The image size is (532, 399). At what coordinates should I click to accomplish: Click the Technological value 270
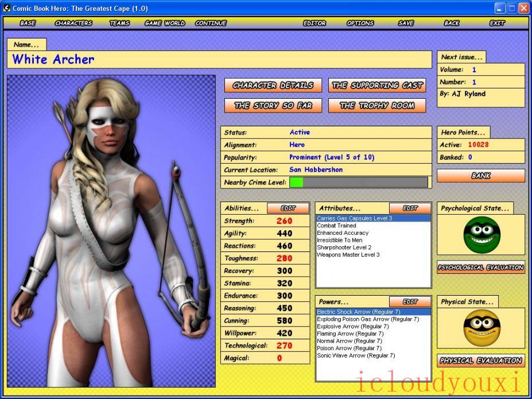pyautogui.click(x=284, y=346)
